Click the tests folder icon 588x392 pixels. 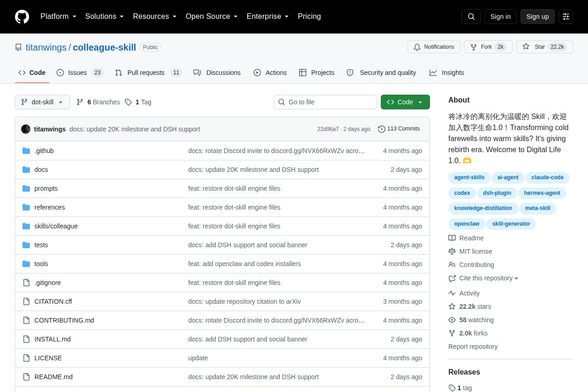[26, 245]
